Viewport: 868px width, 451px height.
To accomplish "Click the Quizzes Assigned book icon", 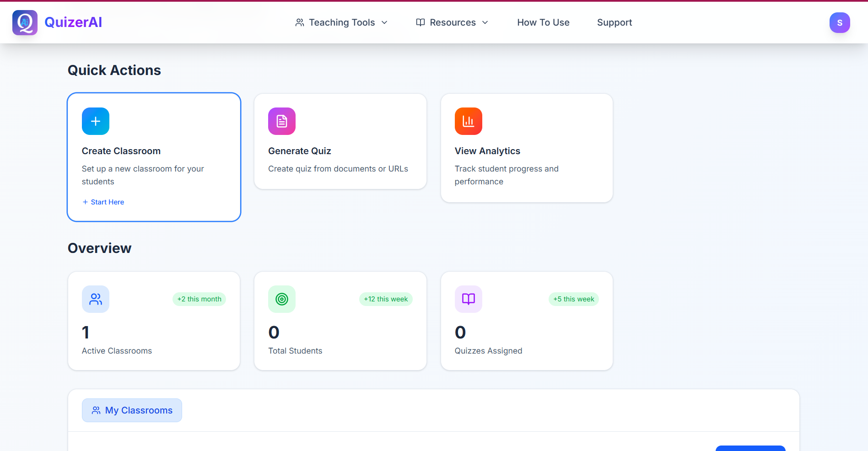I will coord(469,299).
